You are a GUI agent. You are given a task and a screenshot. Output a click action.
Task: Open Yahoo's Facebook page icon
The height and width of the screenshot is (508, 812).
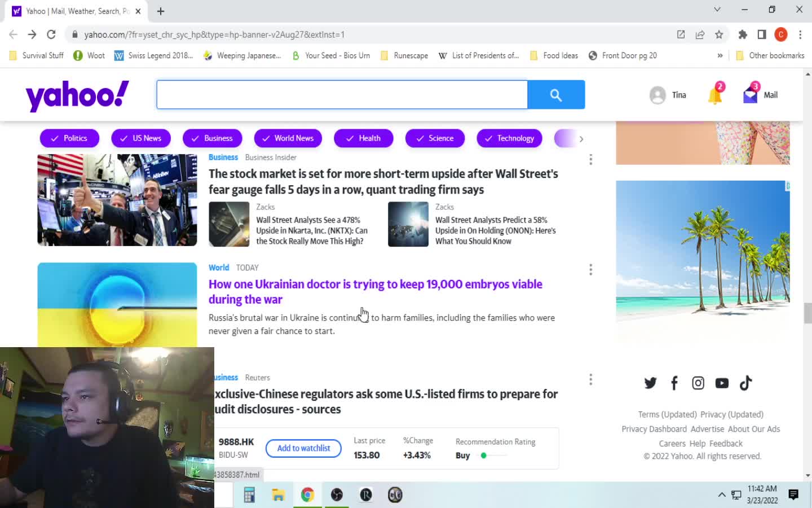point(674,383)
